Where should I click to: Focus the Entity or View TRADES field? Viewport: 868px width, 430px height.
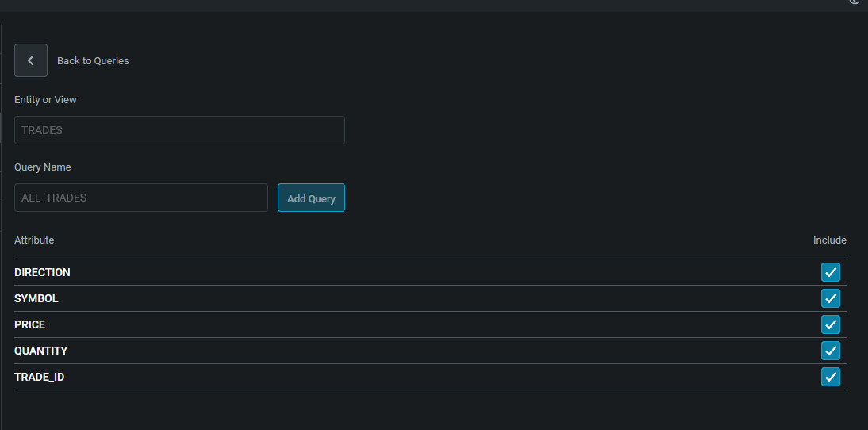click(x=179, y=130)
